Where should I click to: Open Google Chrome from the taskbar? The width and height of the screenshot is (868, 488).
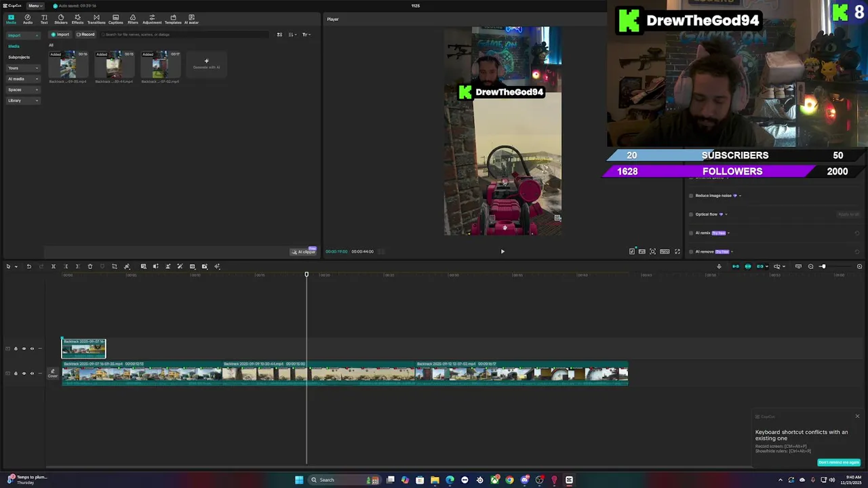click(x=509, y=480)
